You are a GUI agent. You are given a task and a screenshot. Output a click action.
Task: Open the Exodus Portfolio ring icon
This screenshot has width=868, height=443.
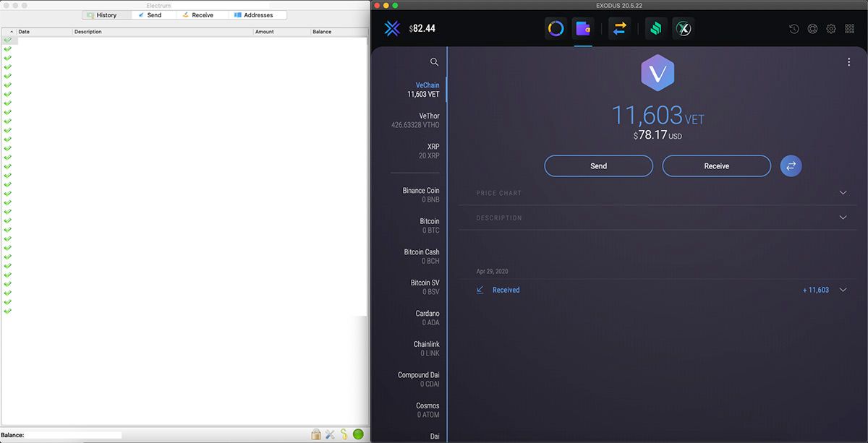pyautogui.click(x=556, y=29)
